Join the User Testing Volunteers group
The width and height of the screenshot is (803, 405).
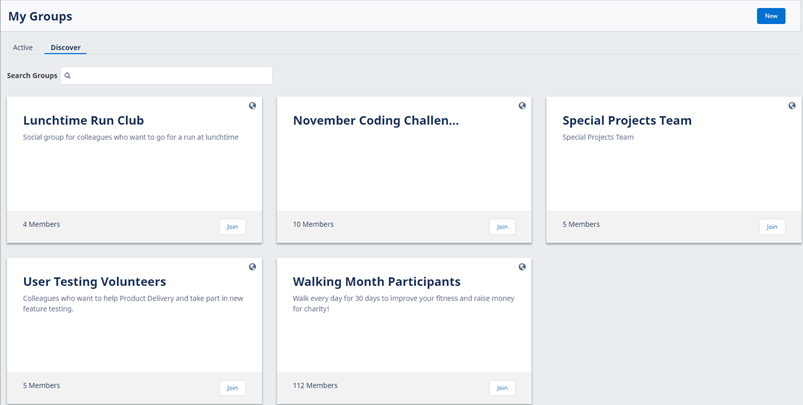[x=232, y=388]
